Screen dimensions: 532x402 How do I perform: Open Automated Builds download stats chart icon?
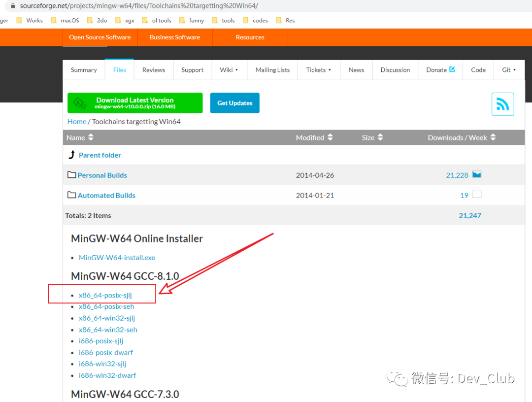coord(477,195)
